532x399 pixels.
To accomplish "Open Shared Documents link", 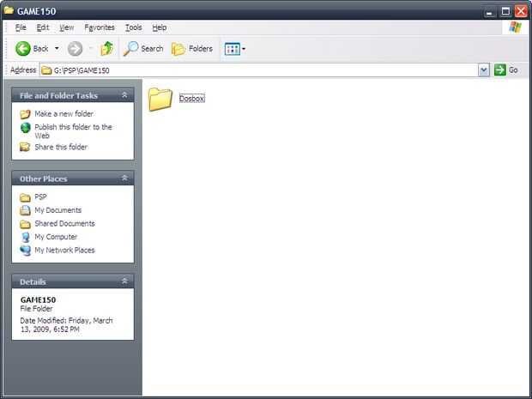I will tap(65, 224).
